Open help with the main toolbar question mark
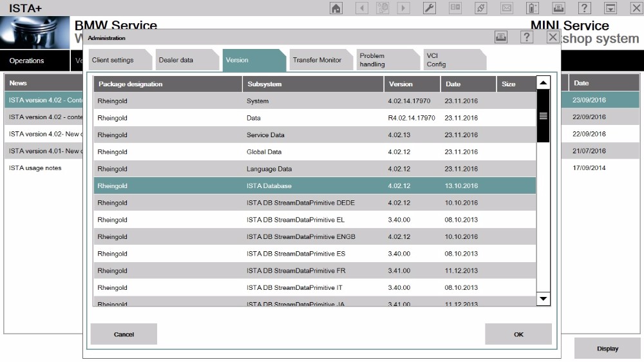644x362 pixels. pyautogui.click(x=584, y=8)
